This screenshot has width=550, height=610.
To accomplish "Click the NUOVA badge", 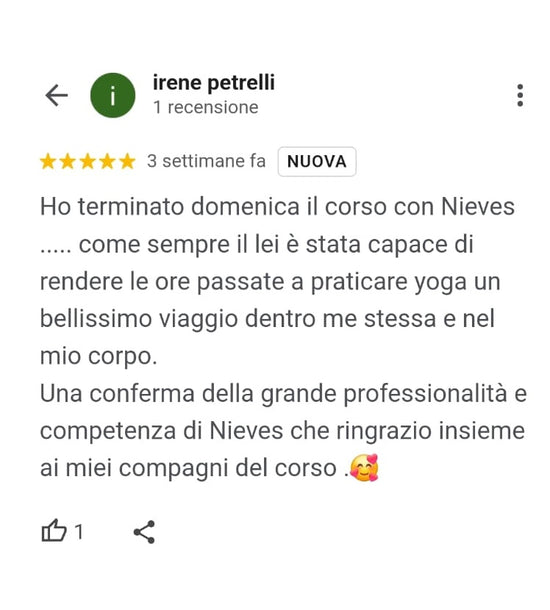I will [317, 161].
